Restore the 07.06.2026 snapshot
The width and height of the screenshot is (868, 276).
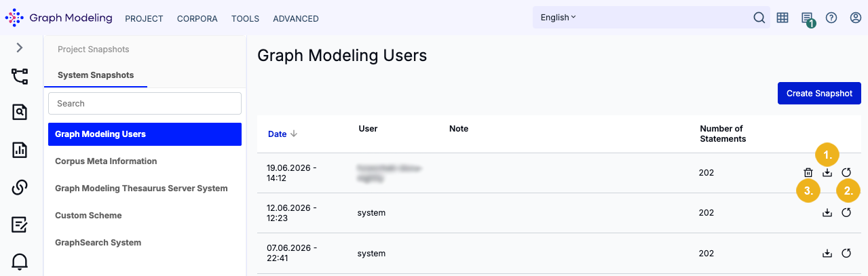pos(846,254)
